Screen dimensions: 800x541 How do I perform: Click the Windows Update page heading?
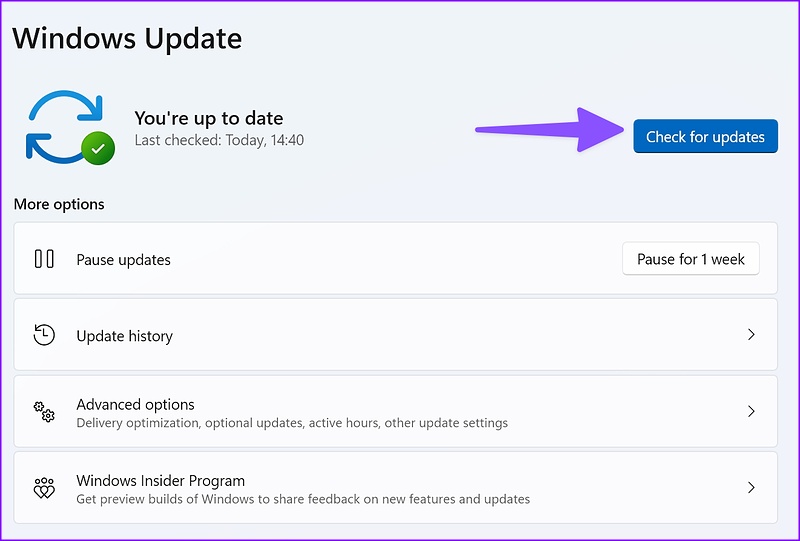pyautogui.click(x=127, y=39)
